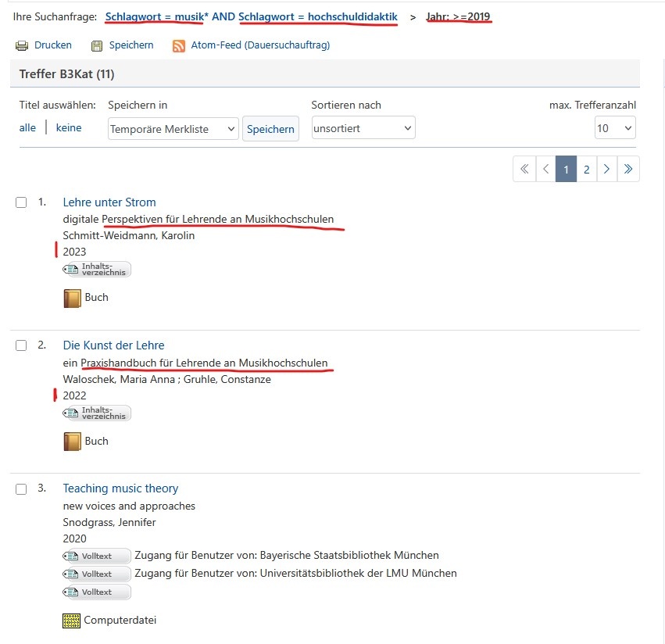Check the box for Teaching music theory
Viewport: 665px width, 644px height.
(x=22, y=489)
